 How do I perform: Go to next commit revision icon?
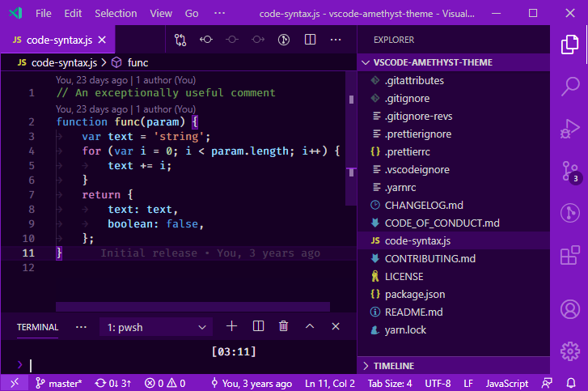tap(258, 40)
